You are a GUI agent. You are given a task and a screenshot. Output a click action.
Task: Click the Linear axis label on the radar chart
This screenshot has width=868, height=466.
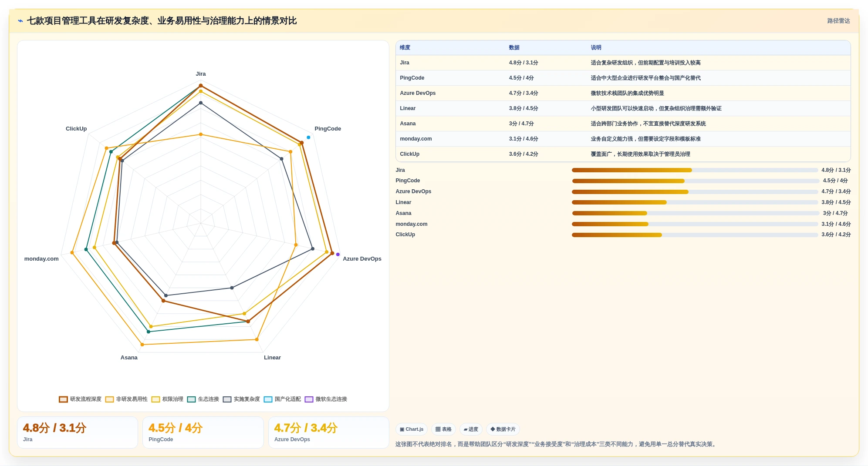coord(272,358)
